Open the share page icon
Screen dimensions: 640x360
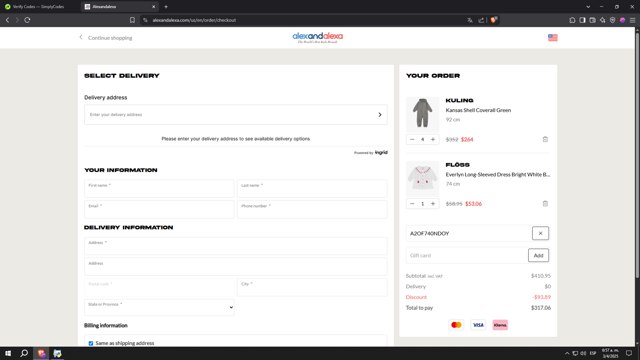[x=481, y=20]
